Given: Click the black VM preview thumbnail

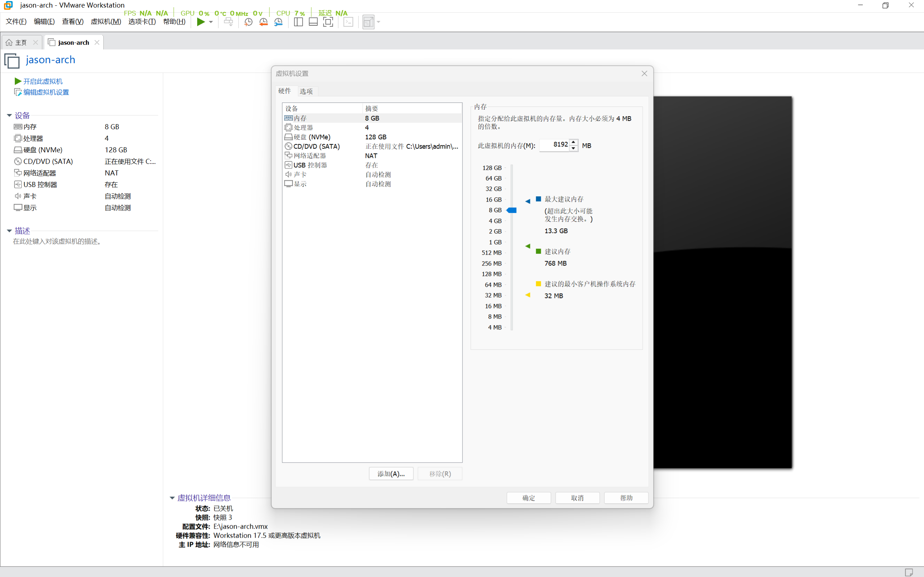Looking at the screenshot, I should pos(723,283).
